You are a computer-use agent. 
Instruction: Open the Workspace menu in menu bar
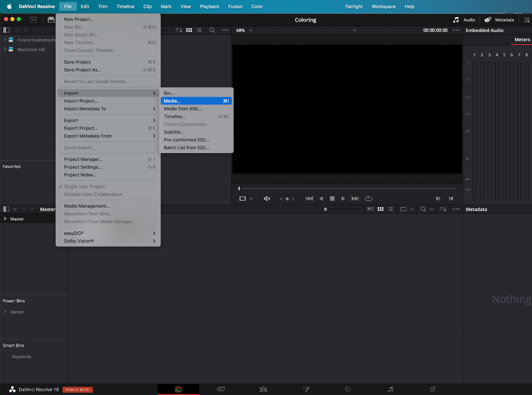[383, 6]
